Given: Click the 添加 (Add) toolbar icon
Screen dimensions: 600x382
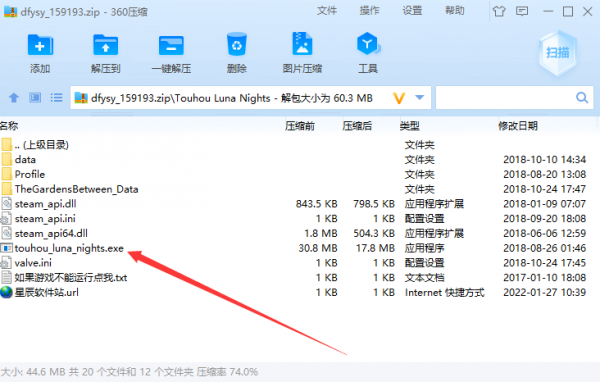Looking at the screenshot, I should [x=40, y=45].
